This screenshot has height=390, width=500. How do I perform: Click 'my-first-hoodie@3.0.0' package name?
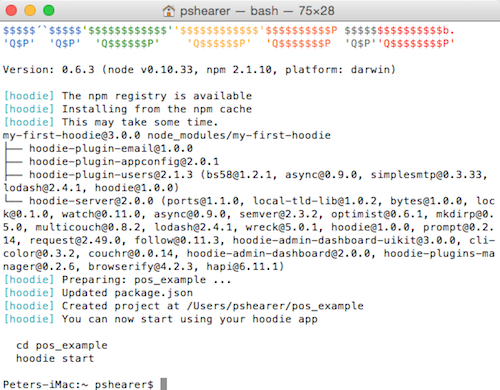[72, 135]
